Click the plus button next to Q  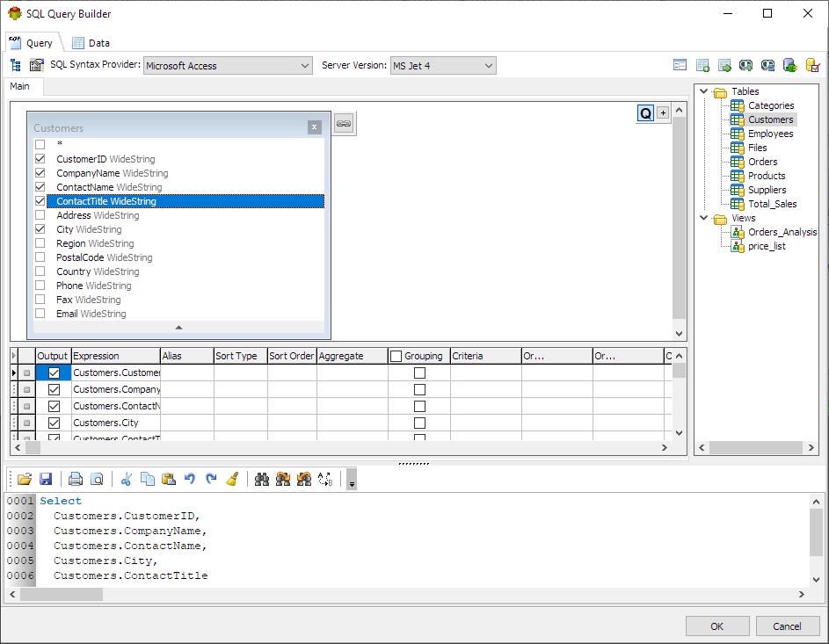pyautogui.click(x=663, y=112)
